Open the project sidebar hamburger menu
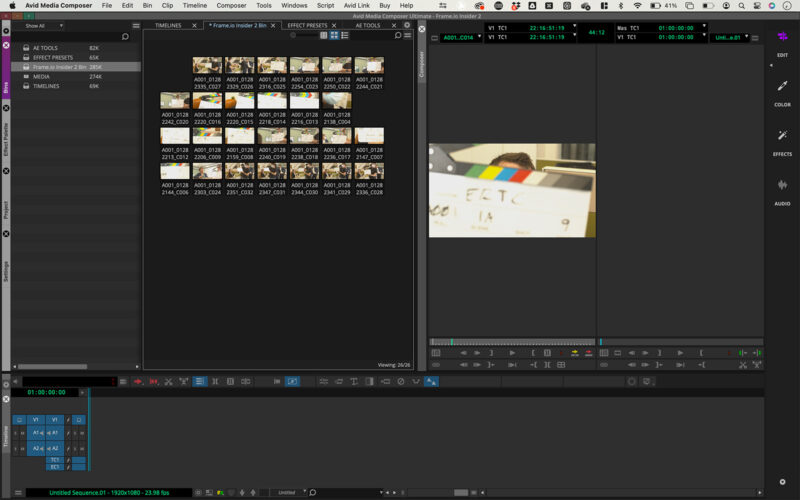The width and height of the screenshot is (800, 500). click(136, 26)
